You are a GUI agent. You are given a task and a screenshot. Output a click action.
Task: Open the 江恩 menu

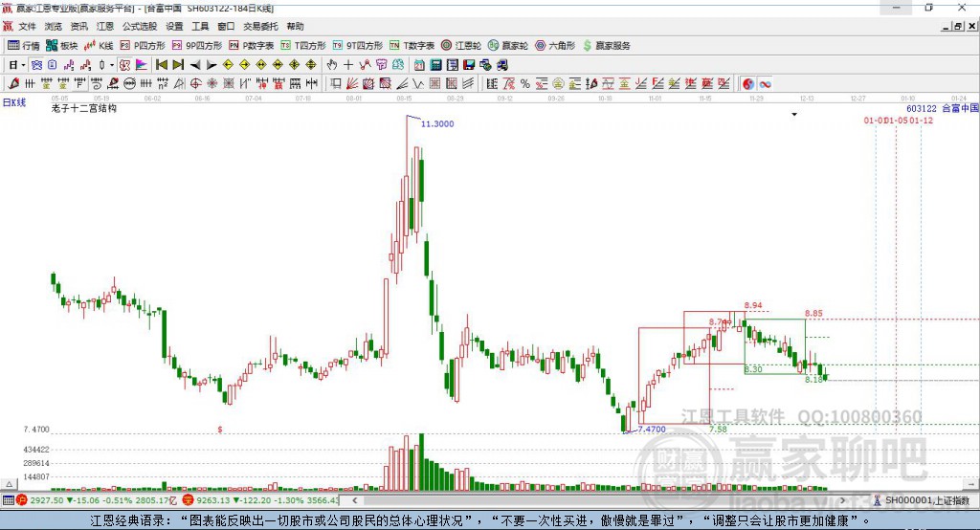105,26
